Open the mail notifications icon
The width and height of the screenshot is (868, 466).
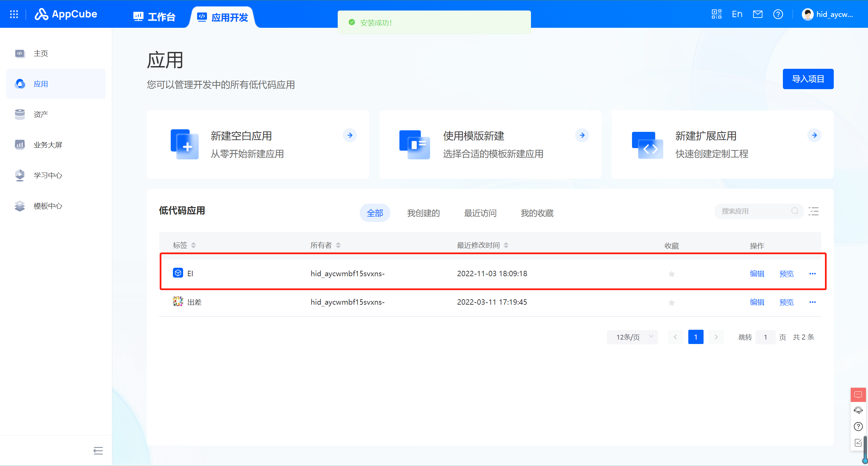758,14
